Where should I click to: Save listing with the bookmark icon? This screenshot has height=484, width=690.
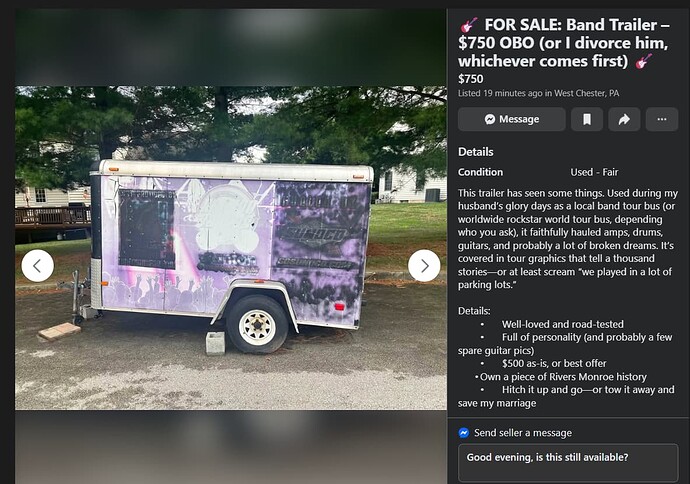point(587,119)
